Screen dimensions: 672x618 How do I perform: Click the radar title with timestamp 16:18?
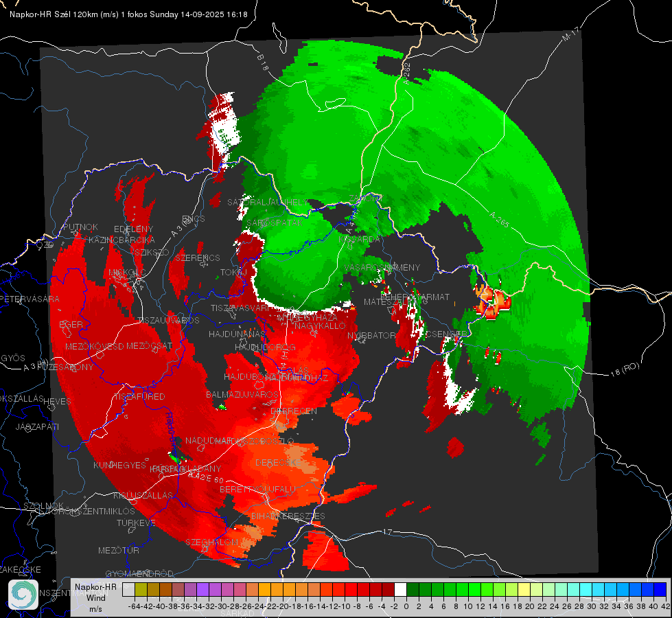pyautogui.click(x=128, y=14)
